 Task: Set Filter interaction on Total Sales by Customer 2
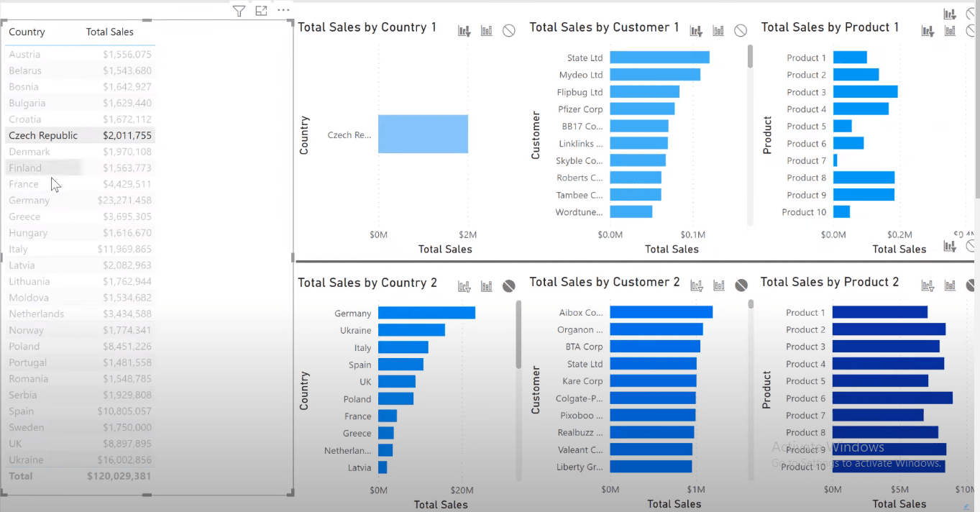click(697, 285)
